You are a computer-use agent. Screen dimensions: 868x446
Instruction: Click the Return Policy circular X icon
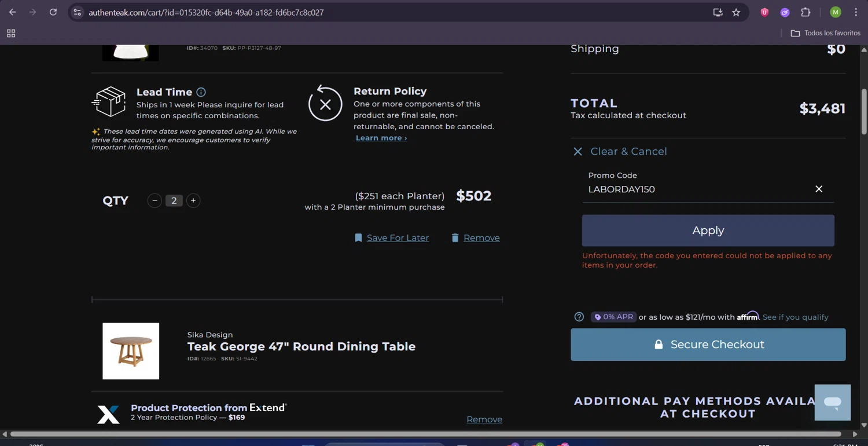325,103
